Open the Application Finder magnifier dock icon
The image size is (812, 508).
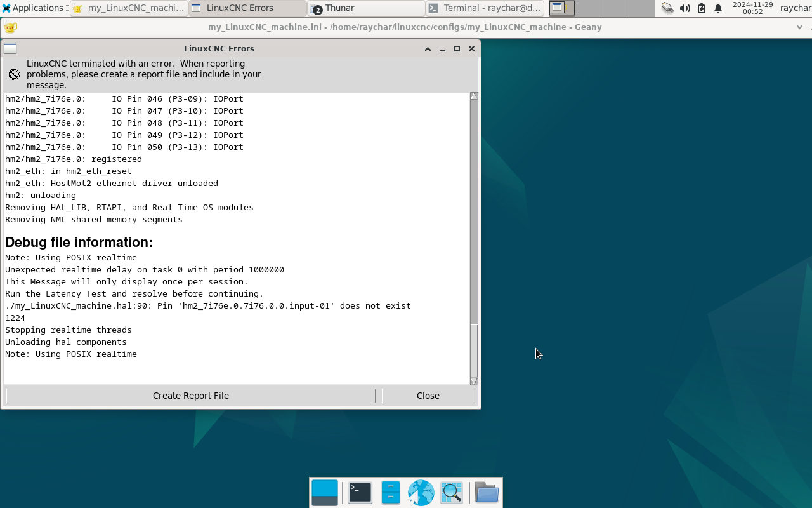[452, 493]
